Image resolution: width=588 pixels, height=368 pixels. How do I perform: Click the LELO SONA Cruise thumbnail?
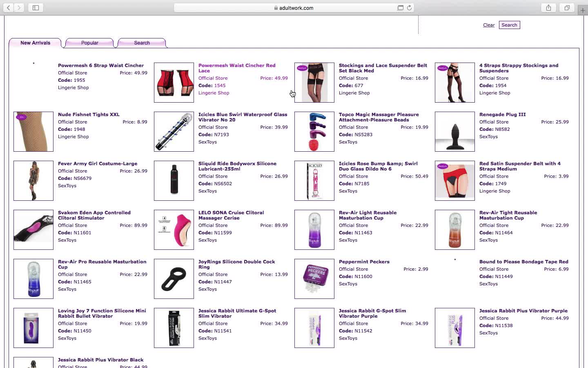[x=174, y=230]
